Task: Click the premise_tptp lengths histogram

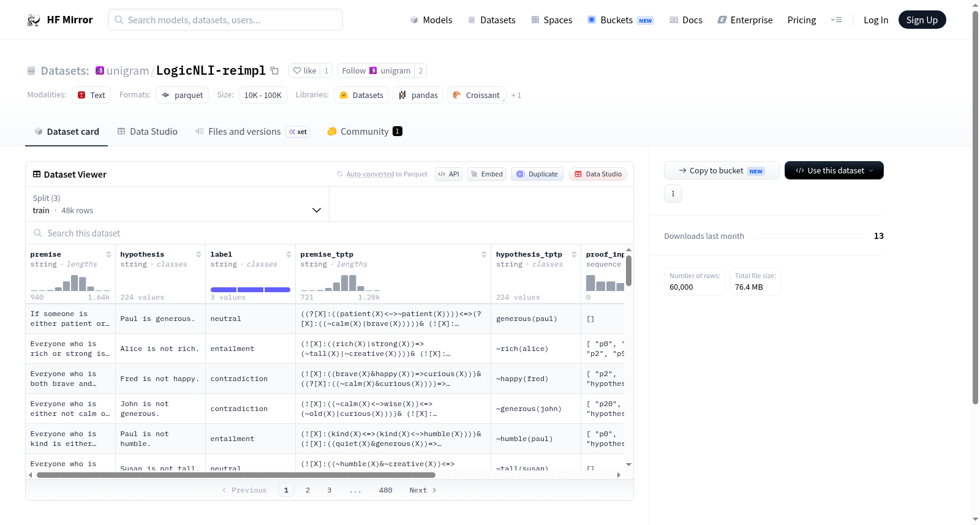Action: pos(341,282)
